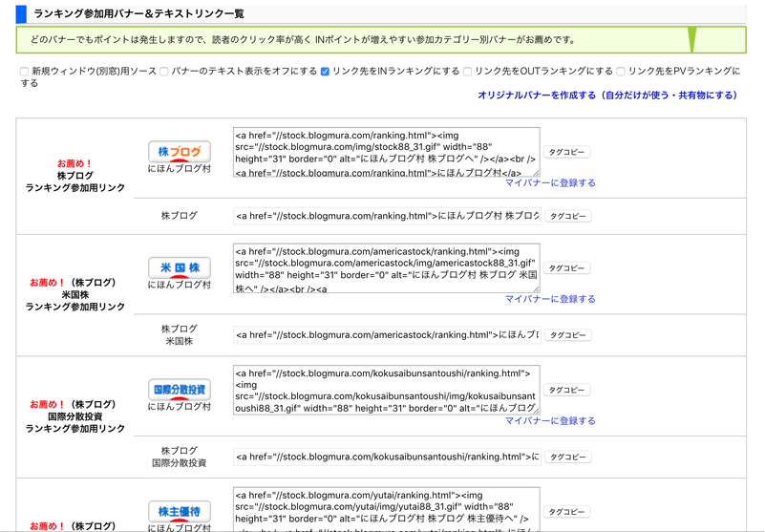The height and width of the screenshot is (532, 765).
Task: Uncheck the リンク先をINランキングにする checkbox
Action: [325, 72]
